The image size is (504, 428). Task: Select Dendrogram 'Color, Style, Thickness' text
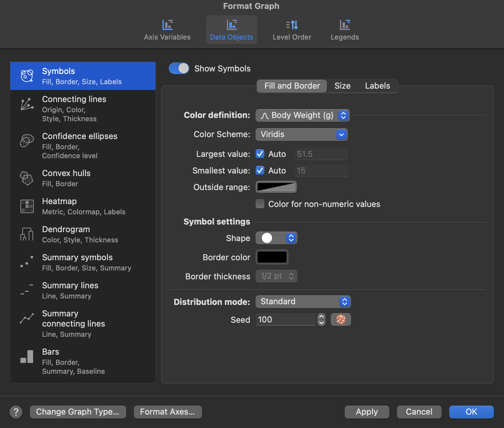coord(80,240)
